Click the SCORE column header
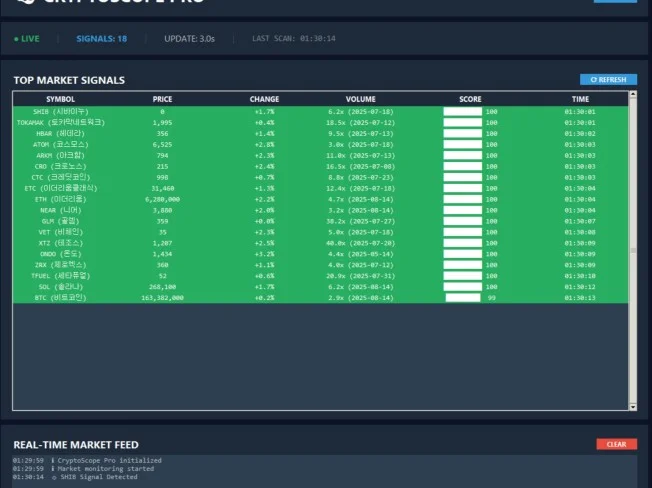The width and height of the screenshot is (652, 488). coord(470,99)
